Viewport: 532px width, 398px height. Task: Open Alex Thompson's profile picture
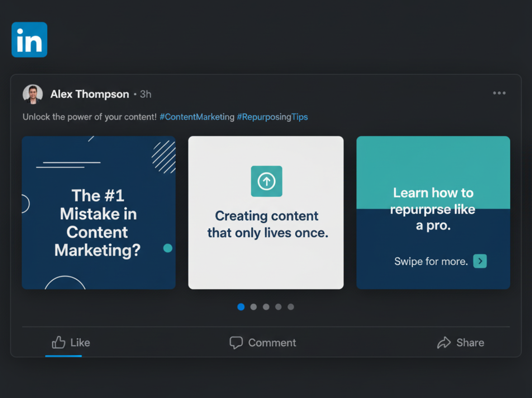pyautogui.click(x=33, y=94)
